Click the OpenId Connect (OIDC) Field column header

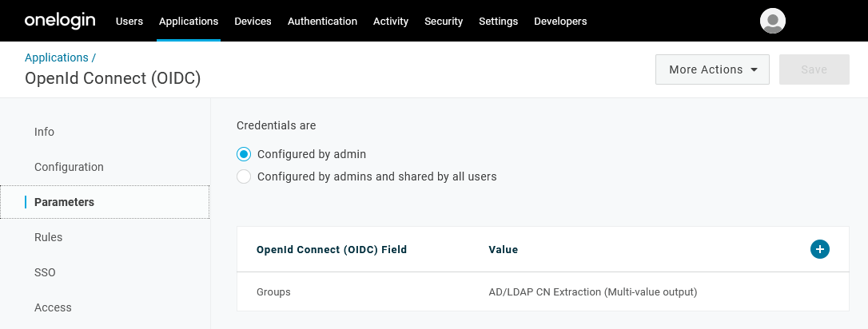(332, 249)
